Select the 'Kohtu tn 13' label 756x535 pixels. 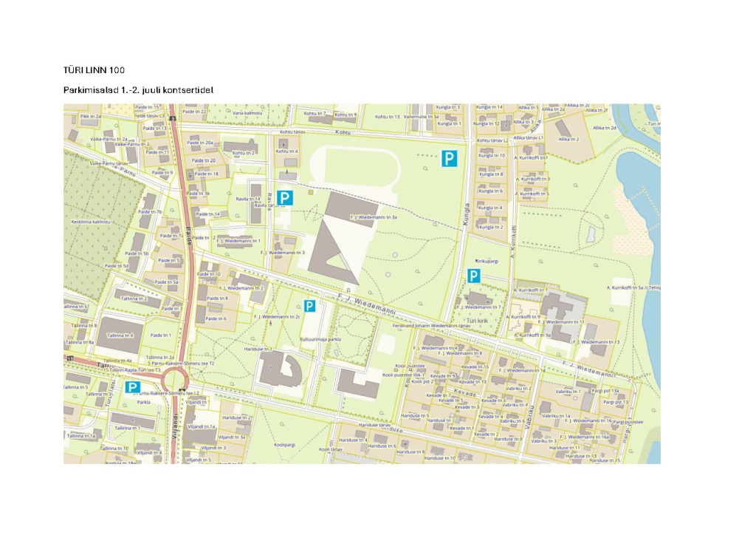coord(387,117)
